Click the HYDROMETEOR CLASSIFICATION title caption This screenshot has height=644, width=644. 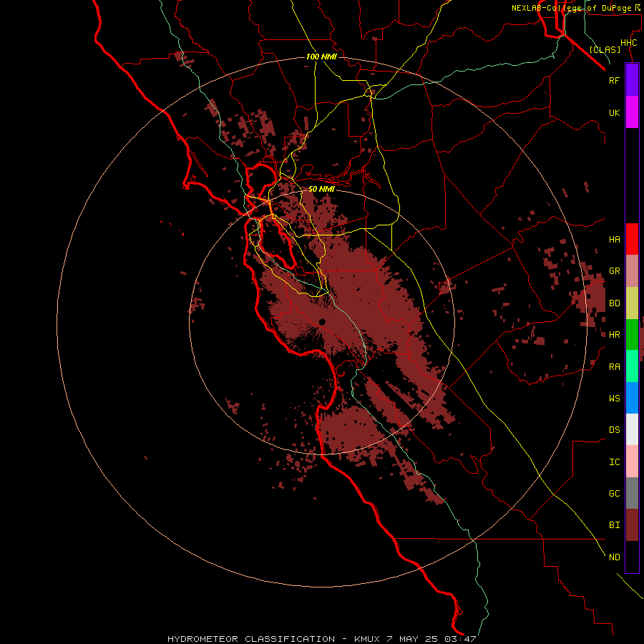tap(251, 639)
